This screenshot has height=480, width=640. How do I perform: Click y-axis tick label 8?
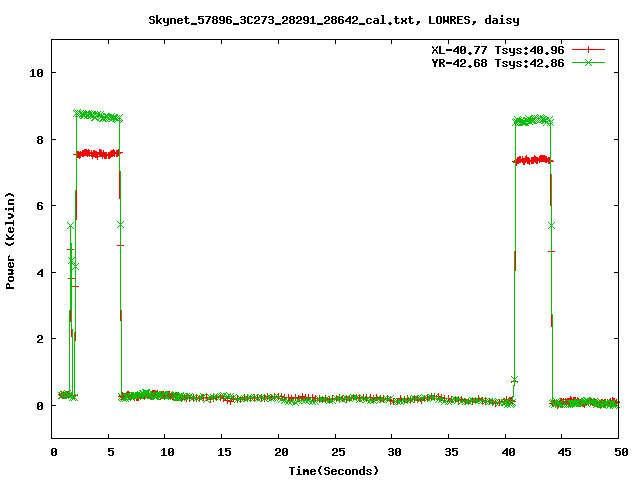tap(40, 140)
